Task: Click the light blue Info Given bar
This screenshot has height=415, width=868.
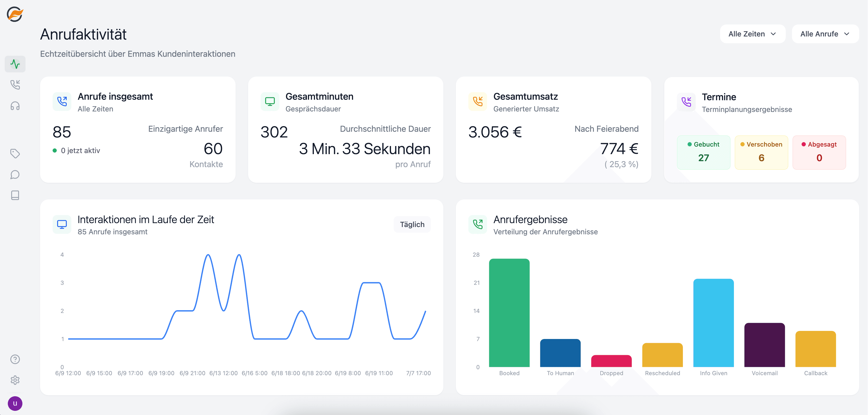Action: tap(713, 323)
